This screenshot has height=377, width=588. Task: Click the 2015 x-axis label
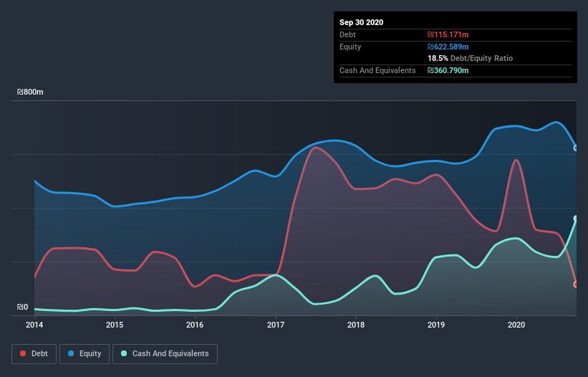pos(115,325)
